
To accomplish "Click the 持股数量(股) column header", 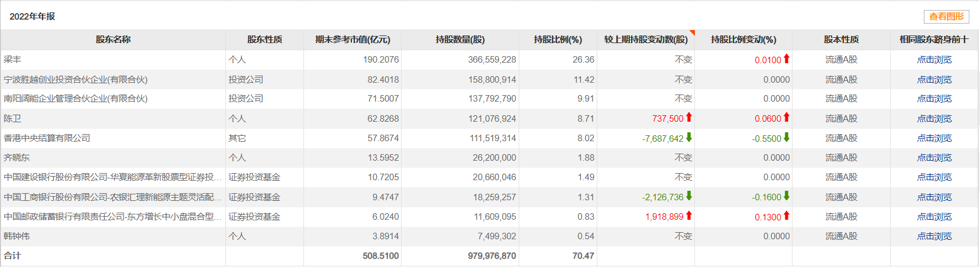I will point(460,40).
